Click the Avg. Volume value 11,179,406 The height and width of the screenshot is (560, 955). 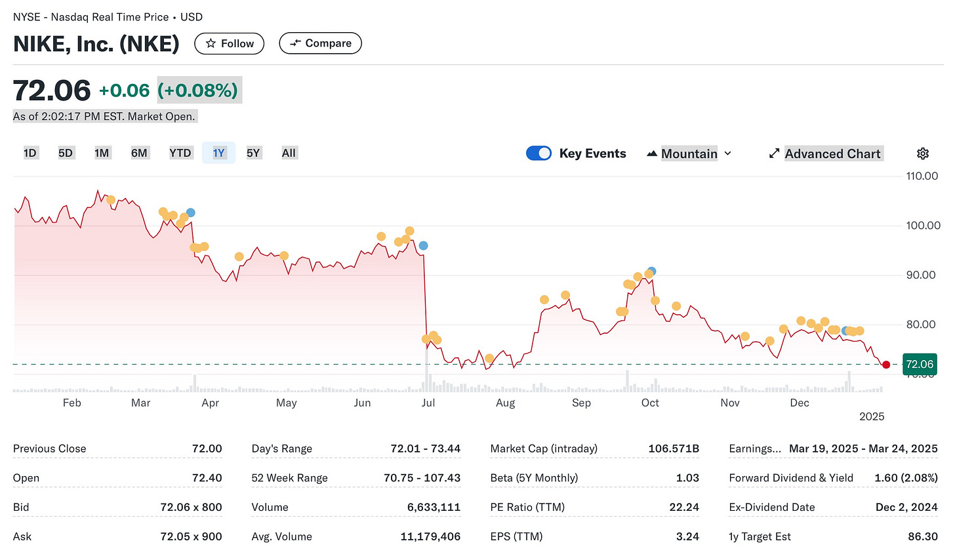pos(430,536)
